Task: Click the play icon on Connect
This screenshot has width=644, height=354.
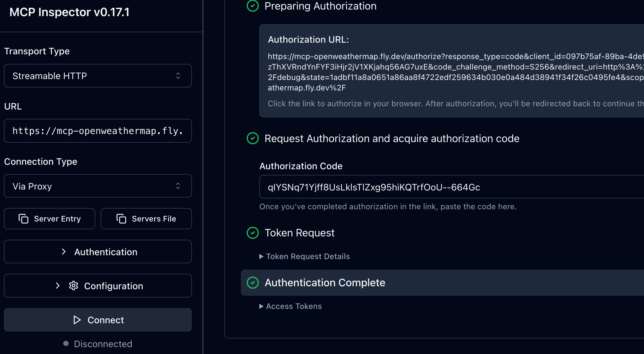Action: pyautogui.click(x=77, y=320)
